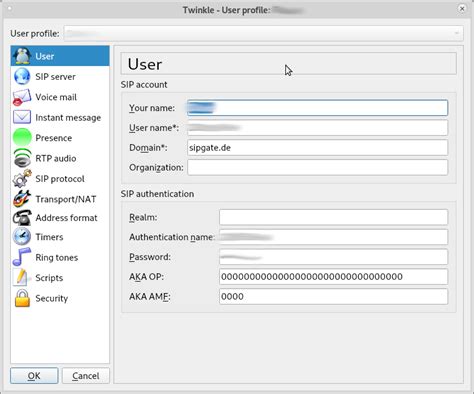The height and width of the screenshot is (394, 474).
Task: Click into the User name field
Action: click(x=317, y=128)
